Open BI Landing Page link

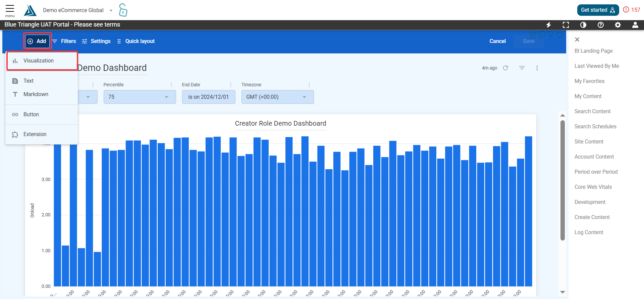click(593, 51)
